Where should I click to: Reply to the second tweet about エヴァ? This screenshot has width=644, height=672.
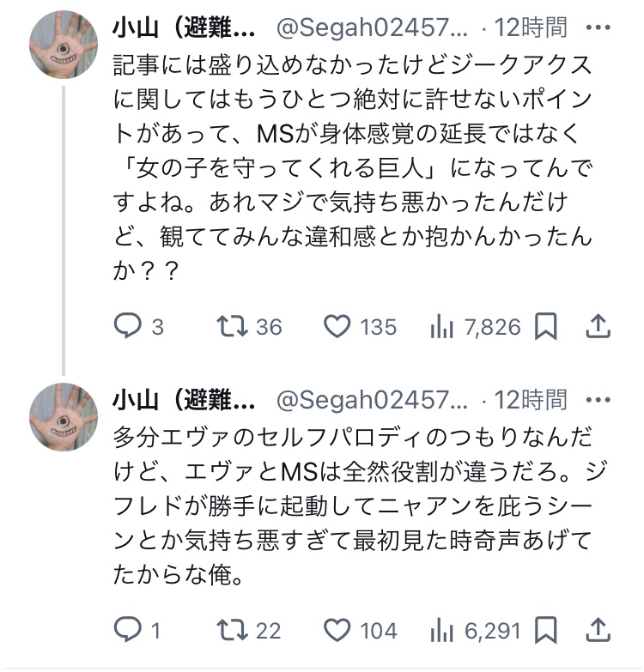point(128,631)
